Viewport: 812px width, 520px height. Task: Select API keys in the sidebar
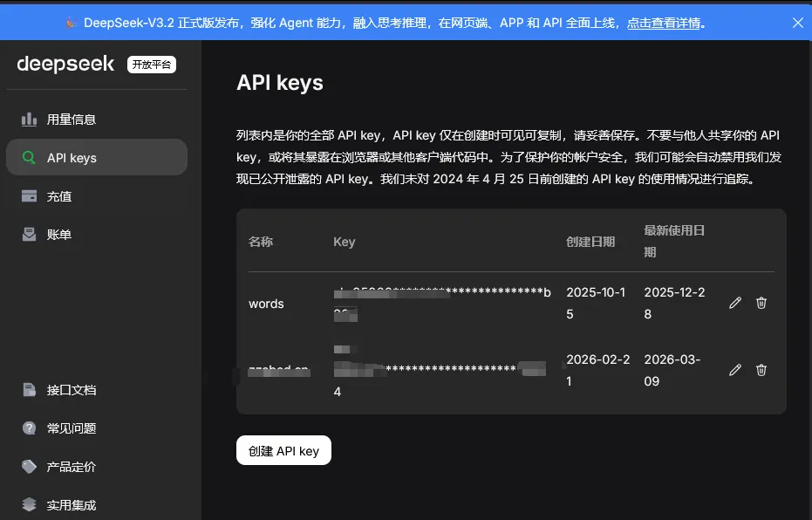click(96, 157)
